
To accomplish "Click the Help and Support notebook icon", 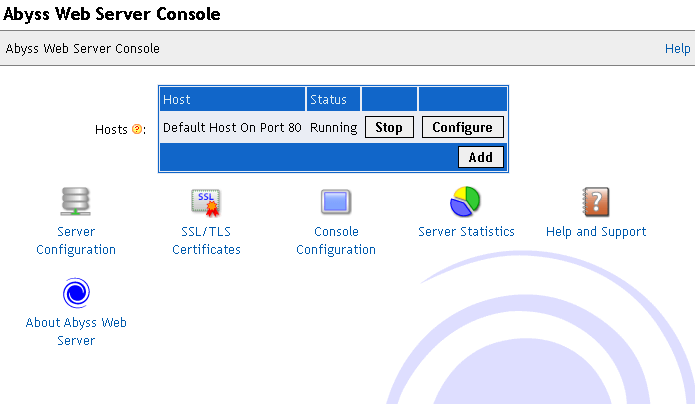I will pos(596,202).
